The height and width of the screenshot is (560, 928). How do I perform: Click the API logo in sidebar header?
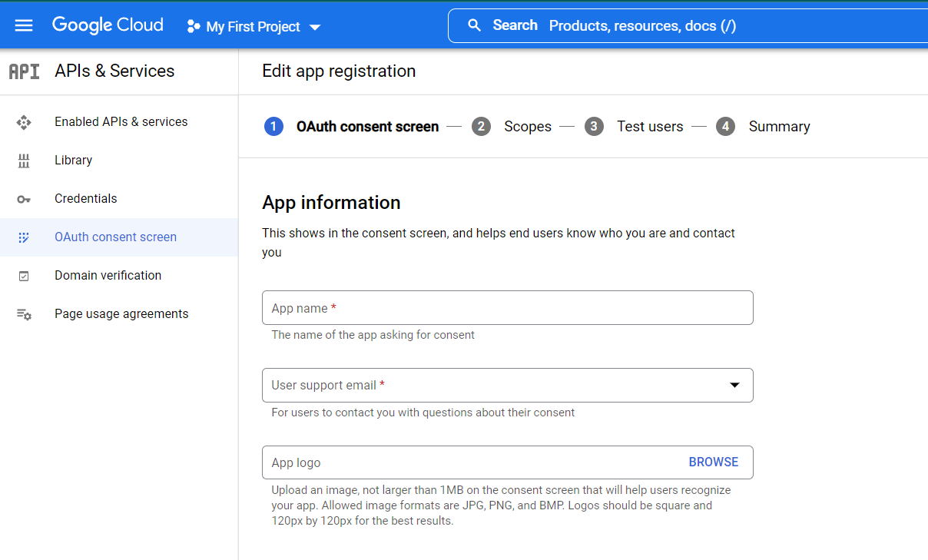tap(24, 71)
